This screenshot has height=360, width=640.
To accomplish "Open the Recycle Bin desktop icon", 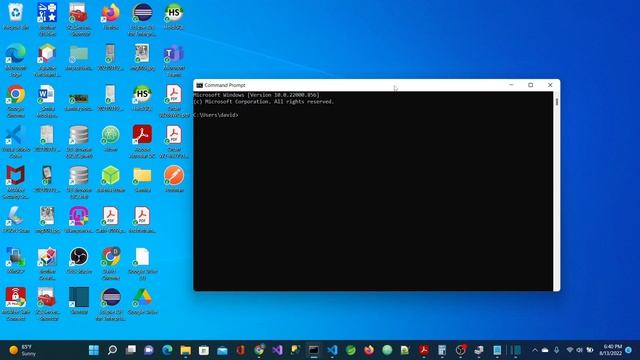I will pyautogui.click(x=16, y=16).
